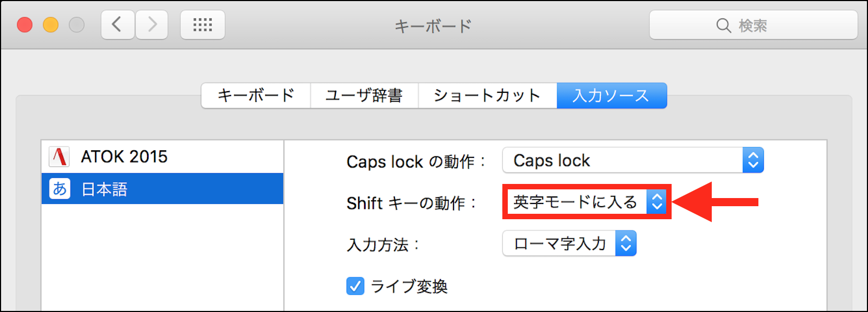Select ATOK 2015 in source list
This screenshot has width=868, height=312.
click(124, 157)
